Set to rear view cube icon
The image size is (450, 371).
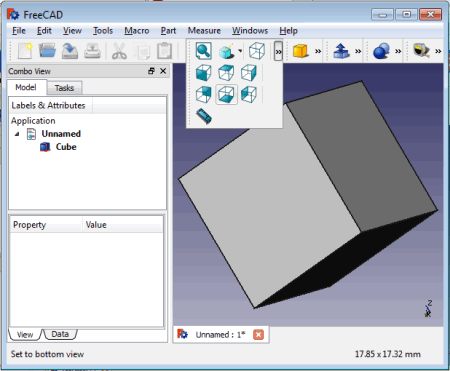[203, 94]
